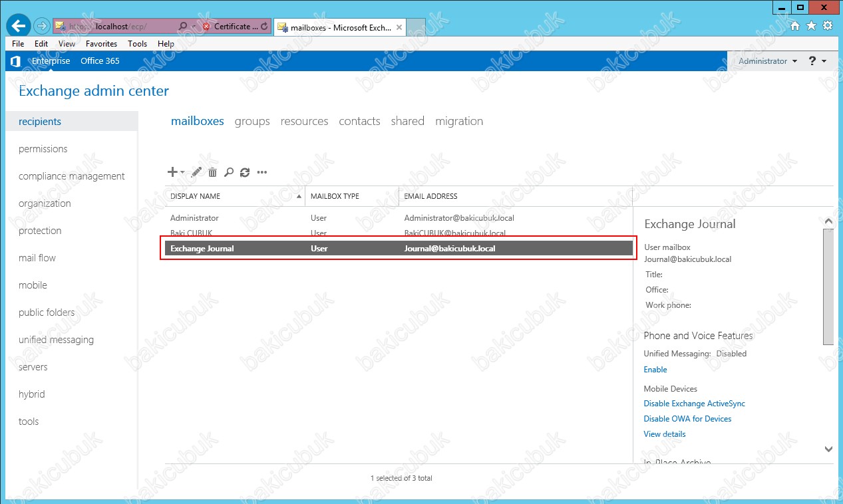
Task: Click the help question mark icon
Action: coord(812,61)
